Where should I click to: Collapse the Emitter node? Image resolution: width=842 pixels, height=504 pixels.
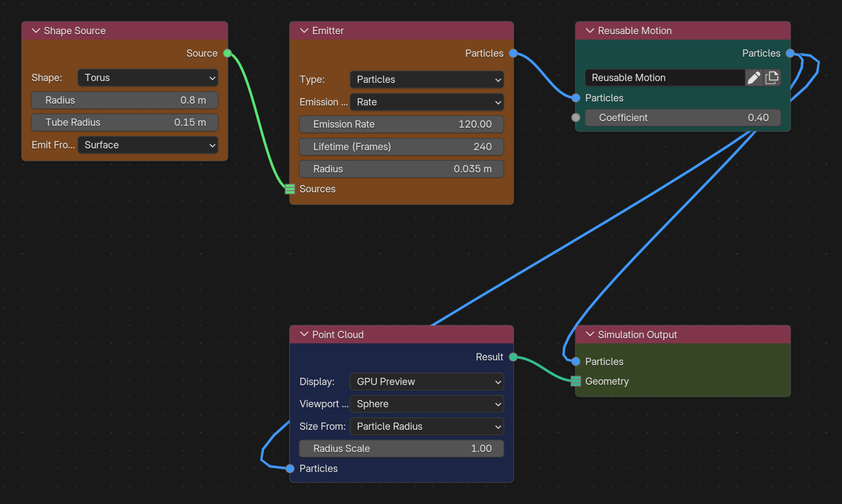(304, 31)
